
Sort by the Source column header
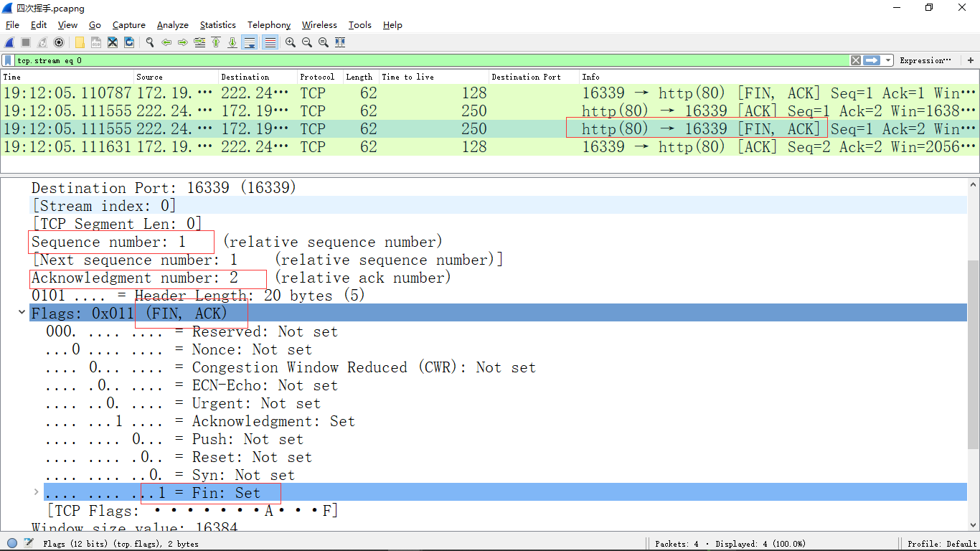(176, 77)
